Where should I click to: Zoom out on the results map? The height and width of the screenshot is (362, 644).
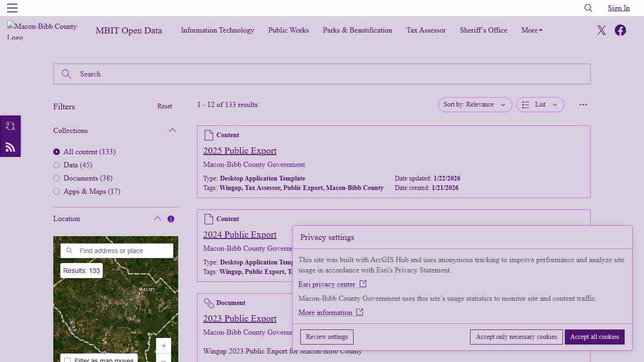163,359
